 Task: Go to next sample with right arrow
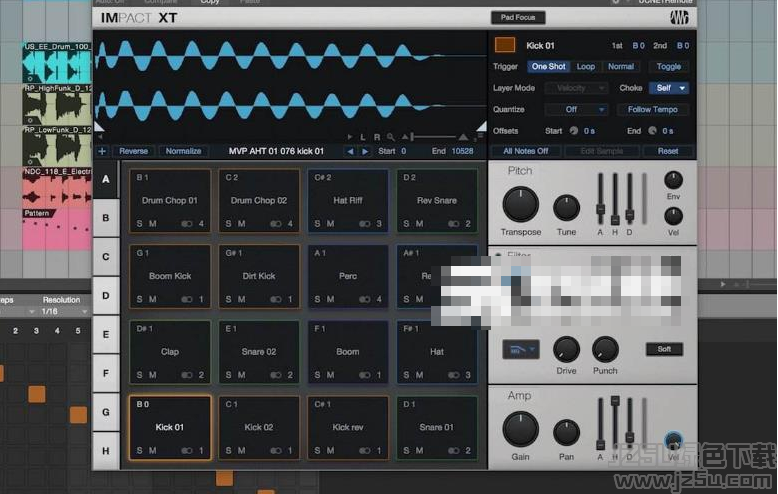pos(365,151)
